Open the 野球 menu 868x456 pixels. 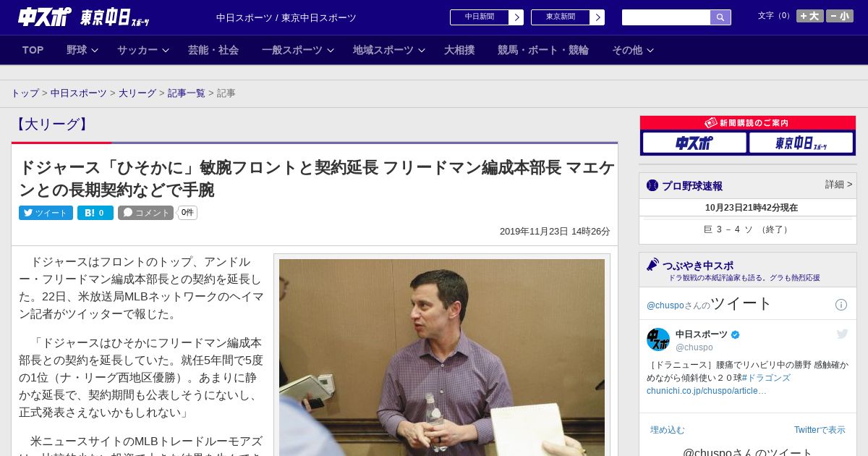pos(77,50)
